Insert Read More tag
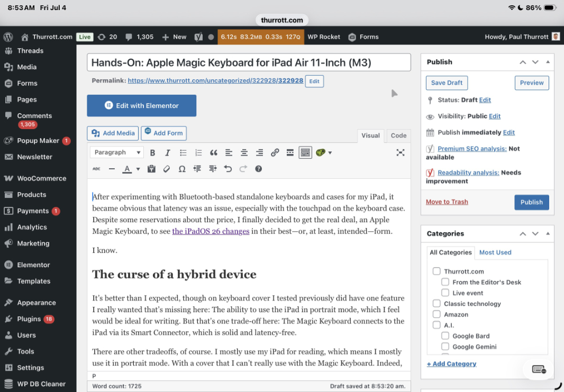 [290, 152]
